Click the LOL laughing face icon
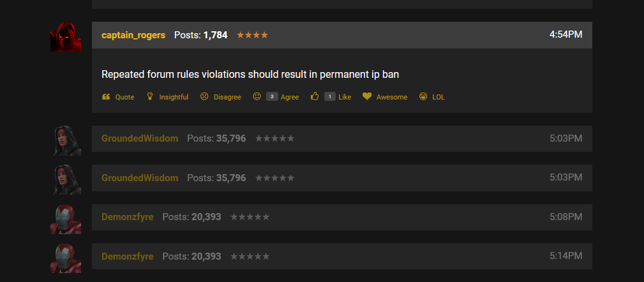This screenshot has height=282, width=644. coord(423,96)
